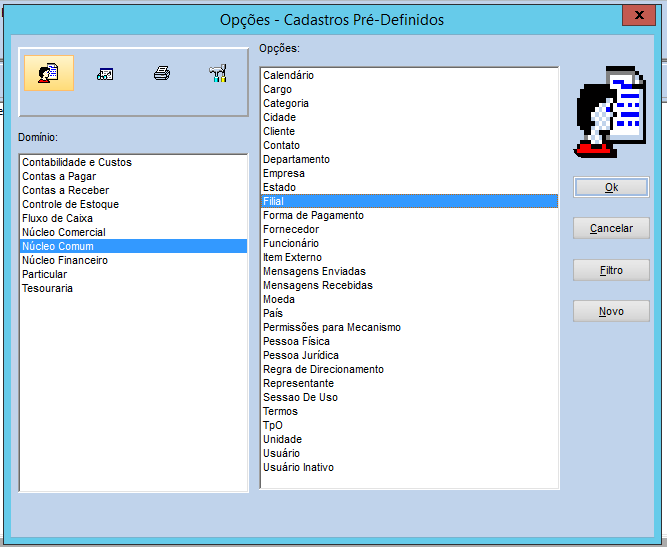Click the hammer tools icon
This screenshot has height=547, width=667.
coord(218,74)
